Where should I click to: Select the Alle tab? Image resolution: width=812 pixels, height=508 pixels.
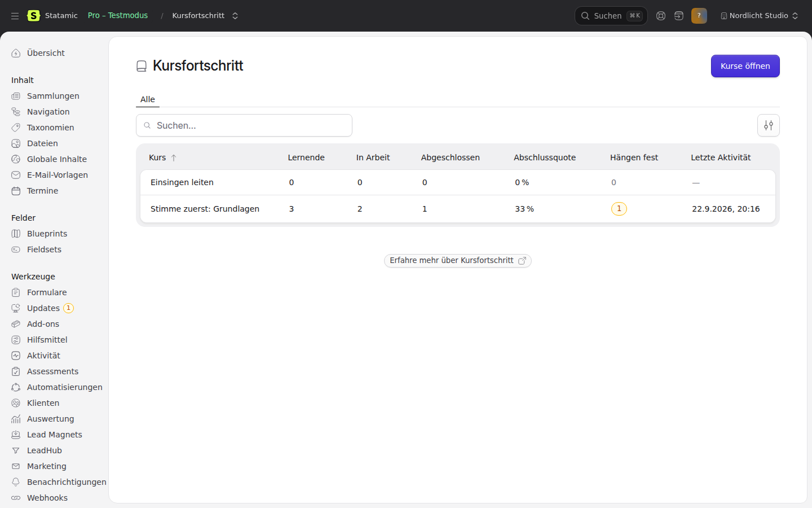tap(148, 99)
